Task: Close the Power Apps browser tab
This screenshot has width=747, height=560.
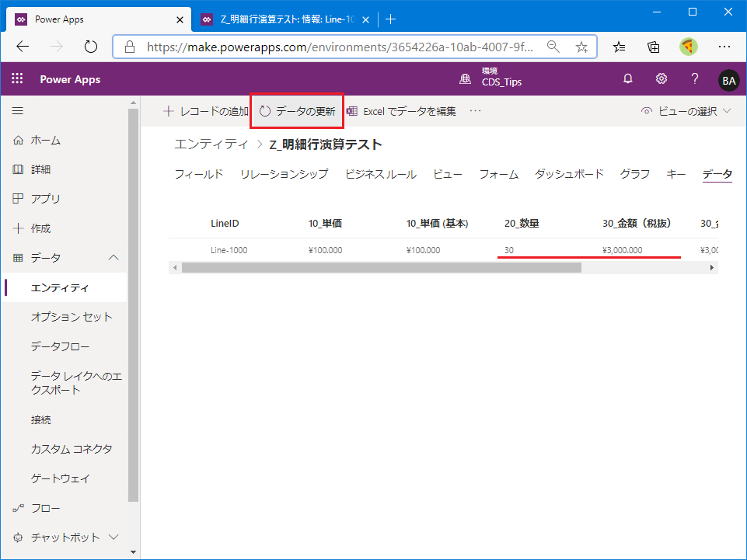Action: (x=180, y=19)
